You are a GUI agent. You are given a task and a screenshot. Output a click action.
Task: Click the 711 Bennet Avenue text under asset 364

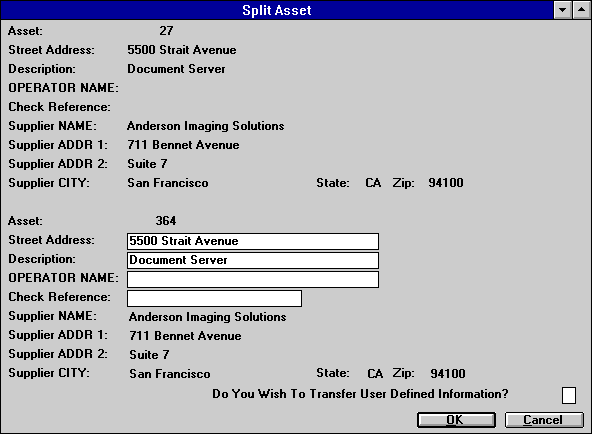pyautogui.click(x=185, y=336)
